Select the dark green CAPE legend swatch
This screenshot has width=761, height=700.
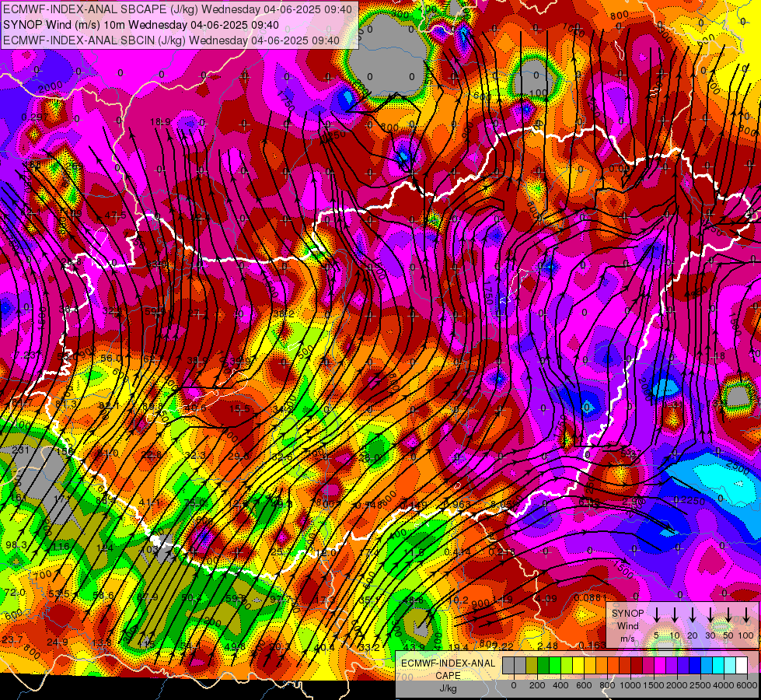pos(543,666)
